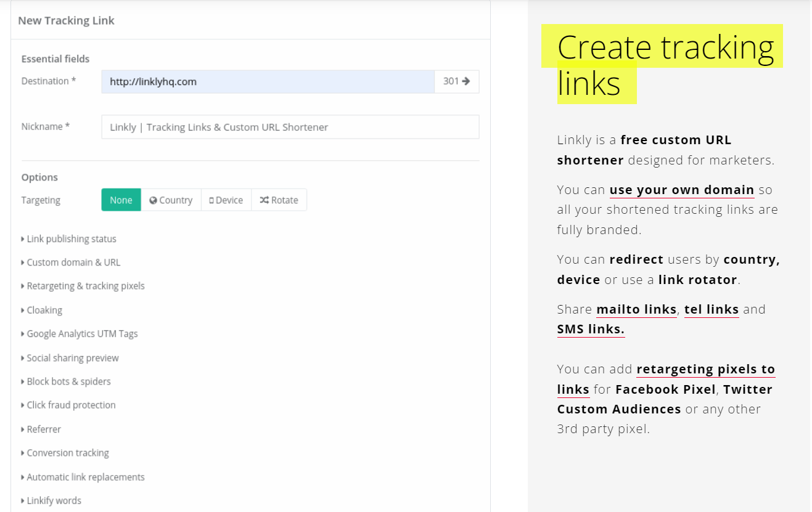Expand Link publishing status section

click(x=71, y=239)
